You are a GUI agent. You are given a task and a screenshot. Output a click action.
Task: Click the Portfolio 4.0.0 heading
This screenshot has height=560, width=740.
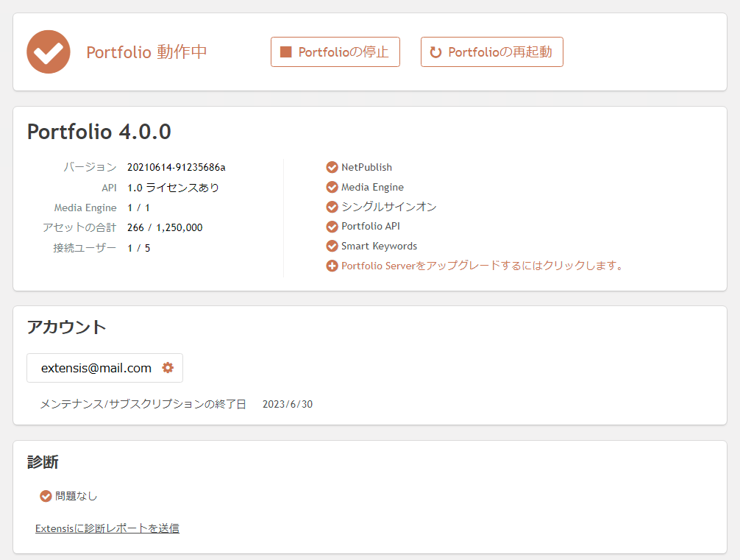(x=99, y=132)
